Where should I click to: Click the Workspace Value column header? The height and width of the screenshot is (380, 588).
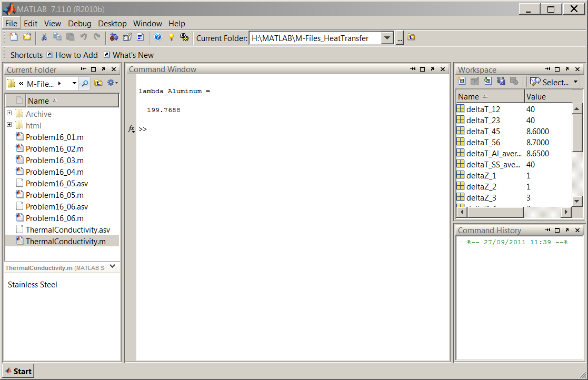click(548, 97)
